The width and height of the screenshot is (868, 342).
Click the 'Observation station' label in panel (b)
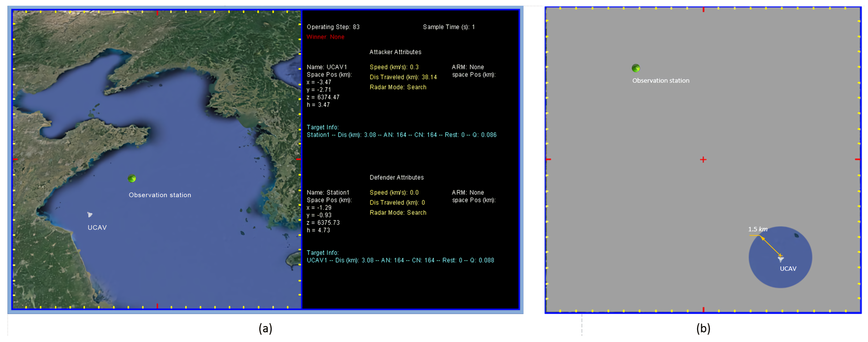(x=660, y=81)
